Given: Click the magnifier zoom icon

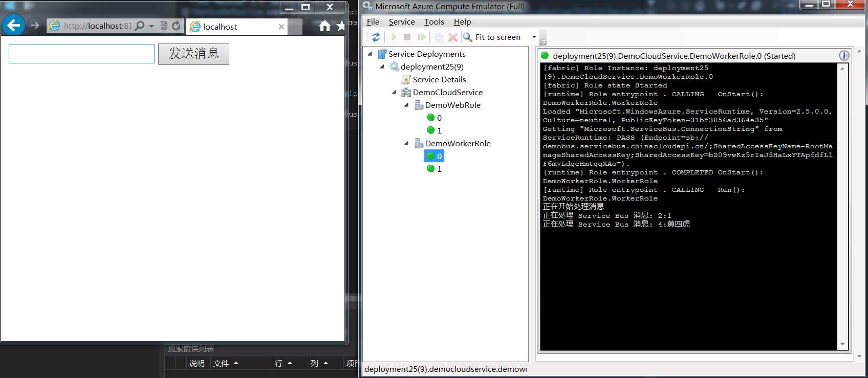Looking at the screenshot, I should pyautogui.click(x=467, y=37).
